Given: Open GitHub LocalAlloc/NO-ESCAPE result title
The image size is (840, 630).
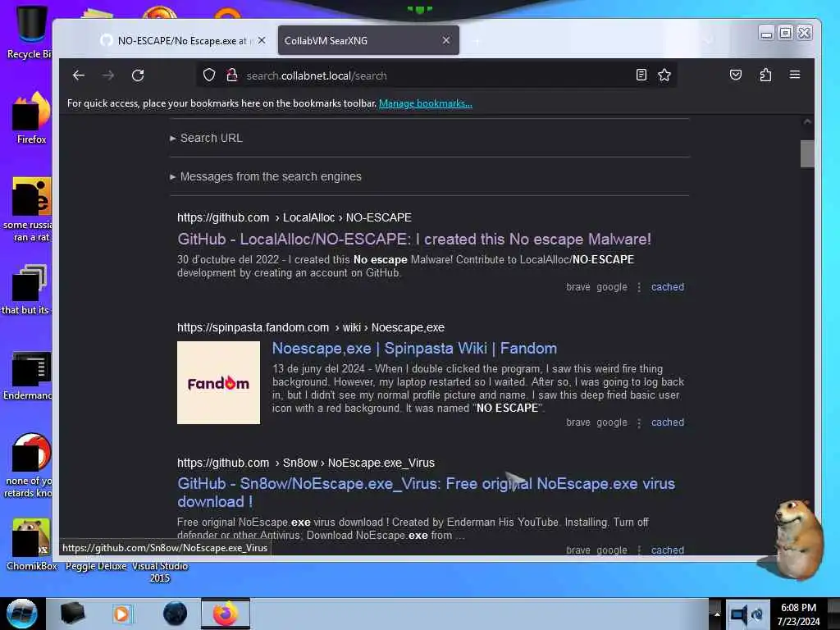Looking at the screenshot, I should 414,239.
